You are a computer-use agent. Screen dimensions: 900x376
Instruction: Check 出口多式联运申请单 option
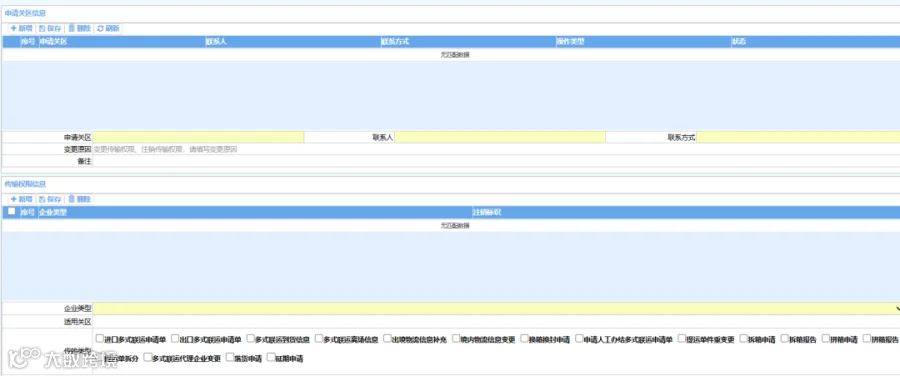[175, 339]
